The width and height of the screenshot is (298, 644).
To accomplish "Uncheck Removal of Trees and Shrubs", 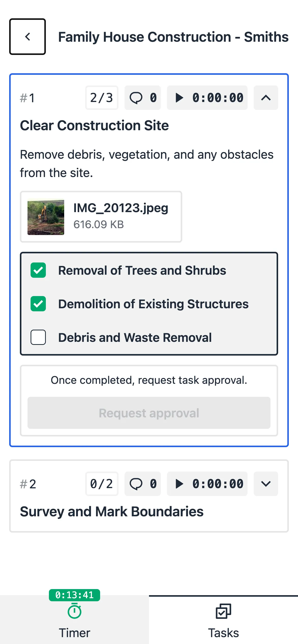I will tap(38, 270).
